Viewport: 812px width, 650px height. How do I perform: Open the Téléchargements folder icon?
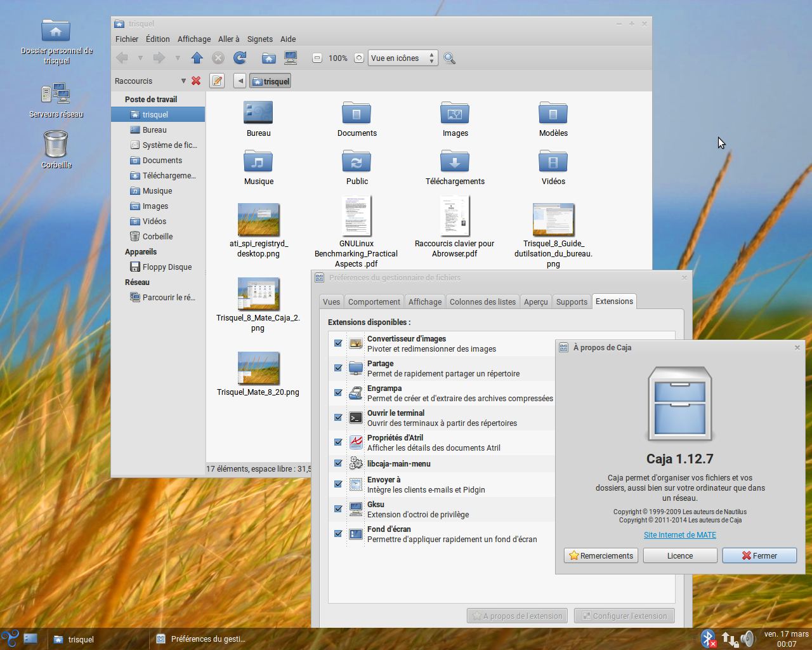(455, 161)
